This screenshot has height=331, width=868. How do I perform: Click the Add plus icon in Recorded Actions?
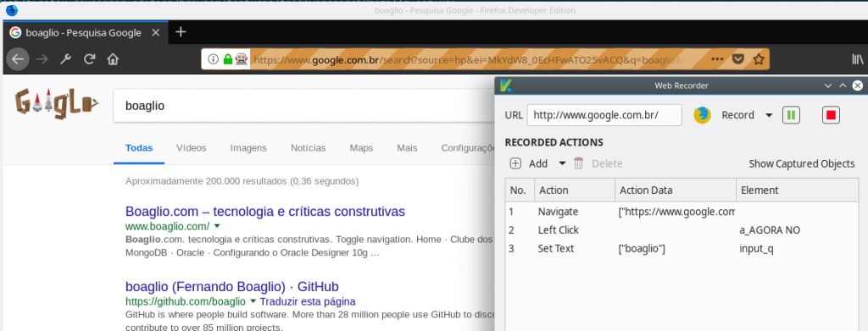pos(515,163)
